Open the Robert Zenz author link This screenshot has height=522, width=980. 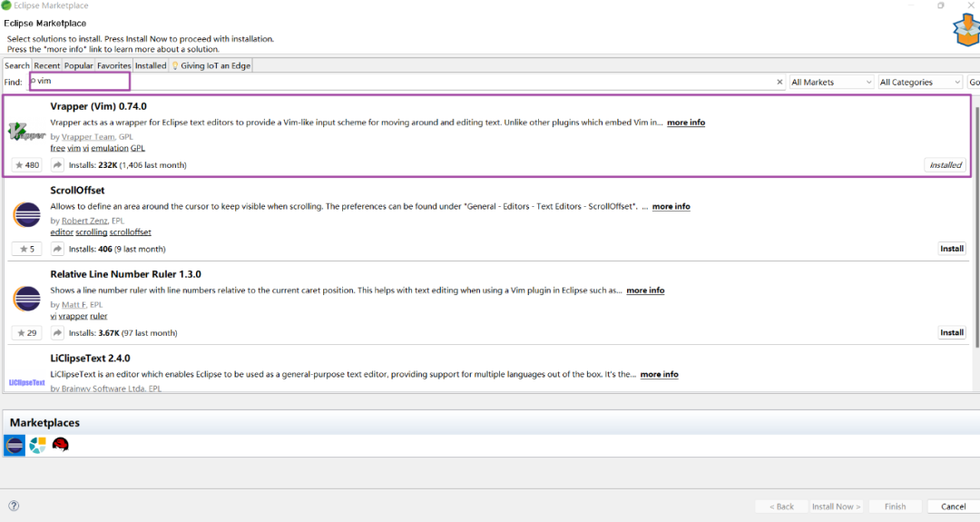point(84,221)
